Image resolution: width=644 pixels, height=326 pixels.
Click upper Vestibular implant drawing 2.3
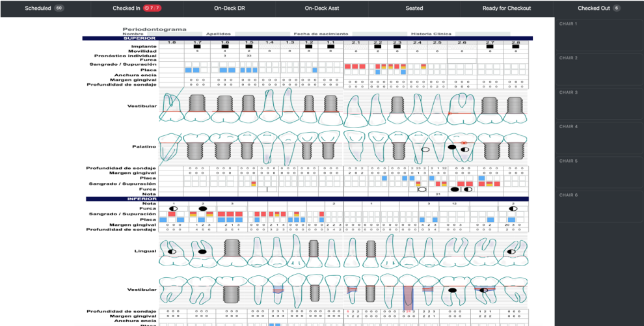point(396,109)
